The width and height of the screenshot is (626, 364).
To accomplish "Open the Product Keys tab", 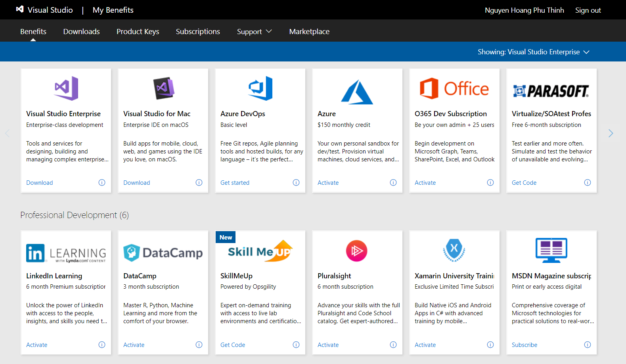I will [x=138, y=31].
